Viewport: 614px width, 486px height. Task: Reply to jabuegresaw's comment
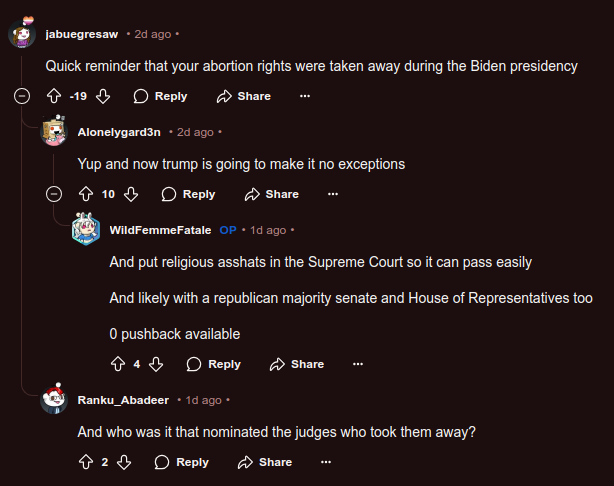(160, 96)
